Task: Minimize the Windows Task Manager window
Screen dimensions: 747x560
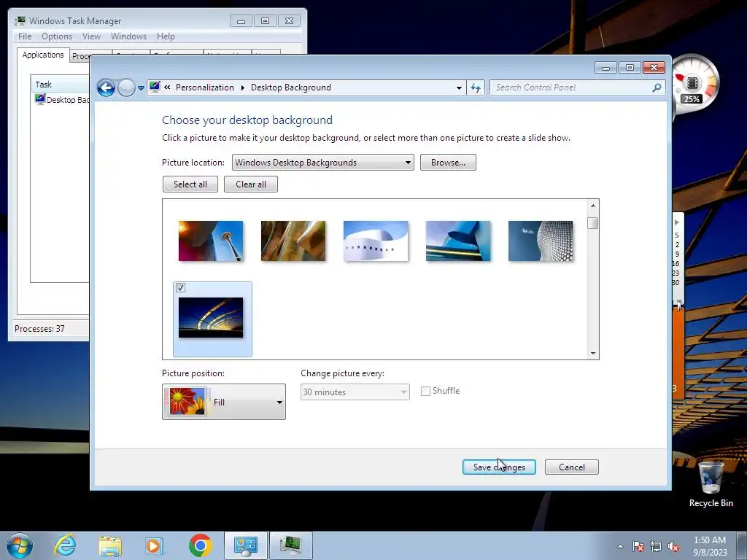Action: [x=241, y=21]
